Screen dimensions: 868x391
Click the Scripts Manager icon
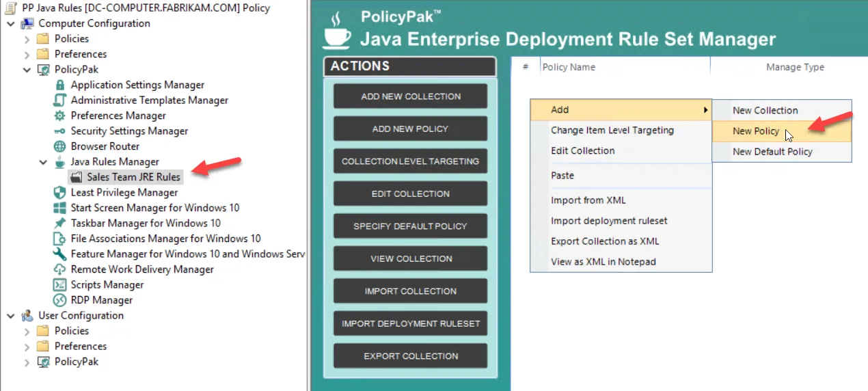(59, 284)
